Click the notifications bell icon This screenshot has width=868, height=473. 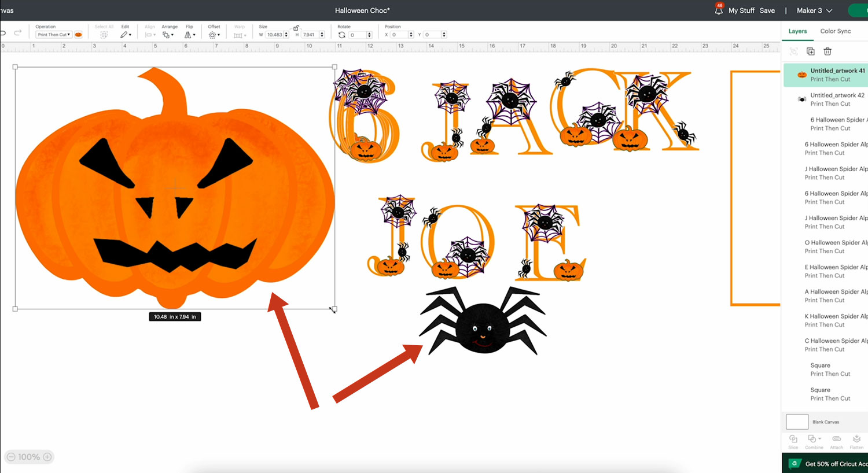coord(719,10)
